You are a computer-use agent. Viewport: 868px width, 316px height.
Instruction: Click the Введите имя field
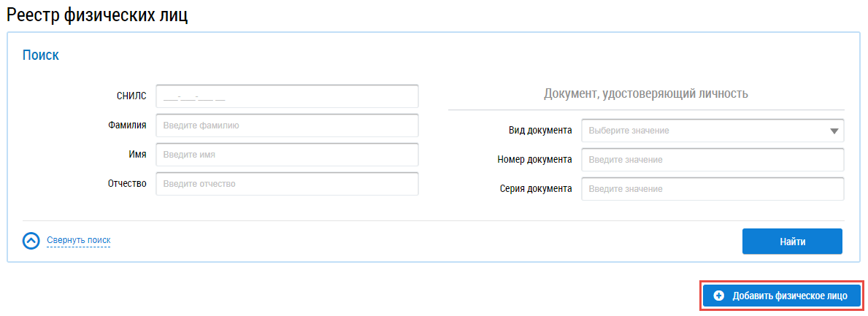(287, 155)
